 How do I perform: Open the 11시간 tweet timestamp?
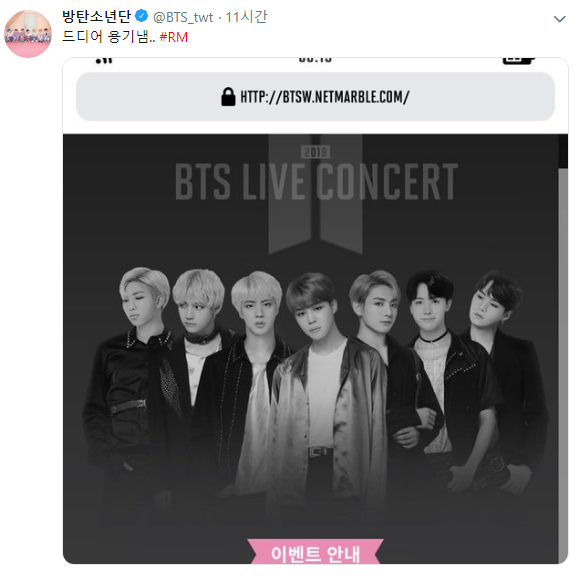click(246, 17)
